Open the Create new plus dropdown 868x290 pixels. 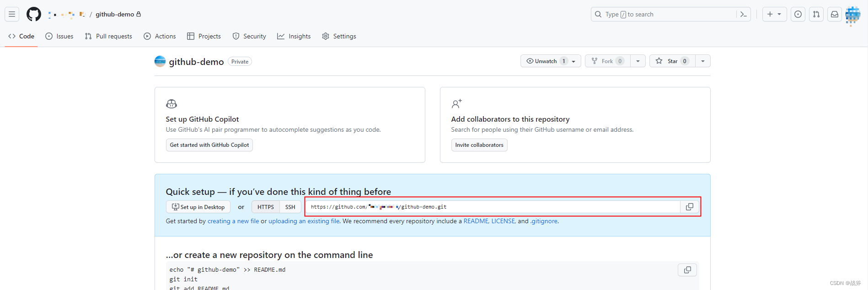click(x=774, y=14)
